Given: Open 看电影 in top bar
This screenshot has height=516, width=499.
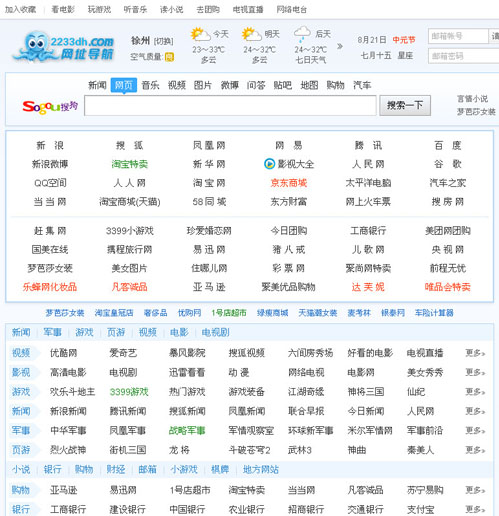Looking at the screenshot, I should click(x=63, y=9).
